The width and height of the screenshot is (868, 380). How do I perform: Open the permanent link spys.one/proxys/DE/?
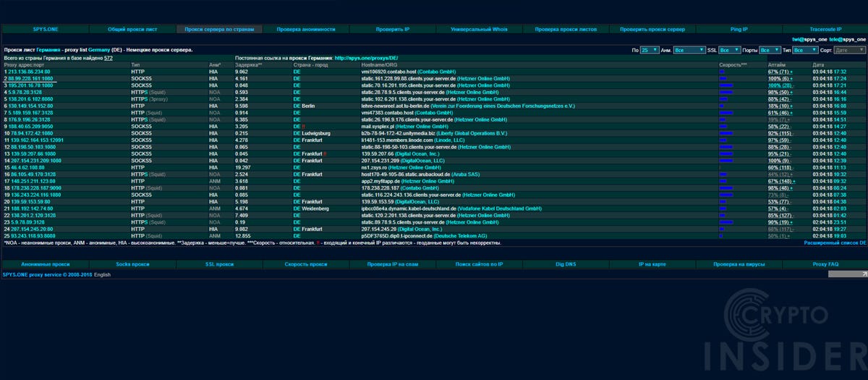pos(366,57)
